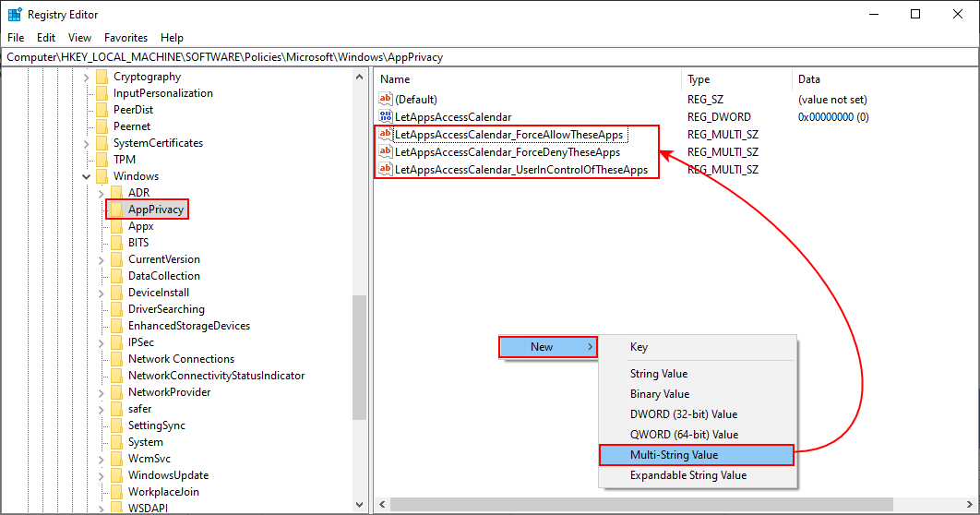The image size is (980, 515).
Task: Open the Edit menu
Action: (x=45, y=38)
